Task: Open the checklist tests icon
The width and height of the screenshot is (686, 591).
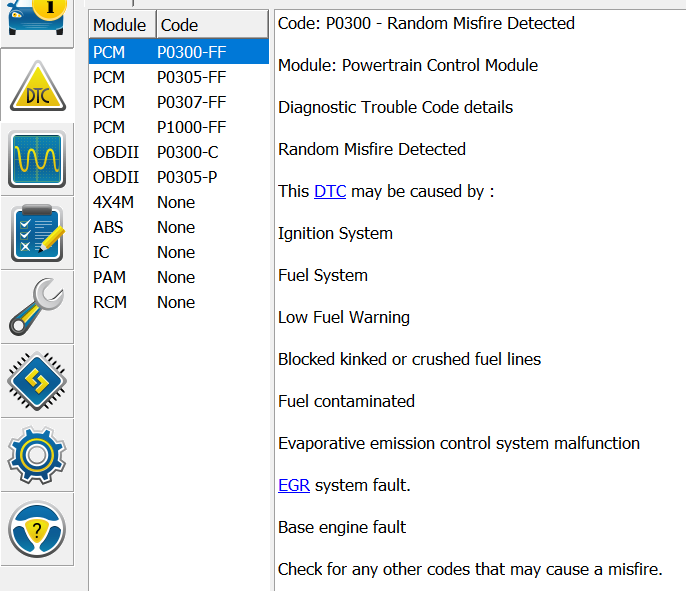Action: click(x=37, y=233)
